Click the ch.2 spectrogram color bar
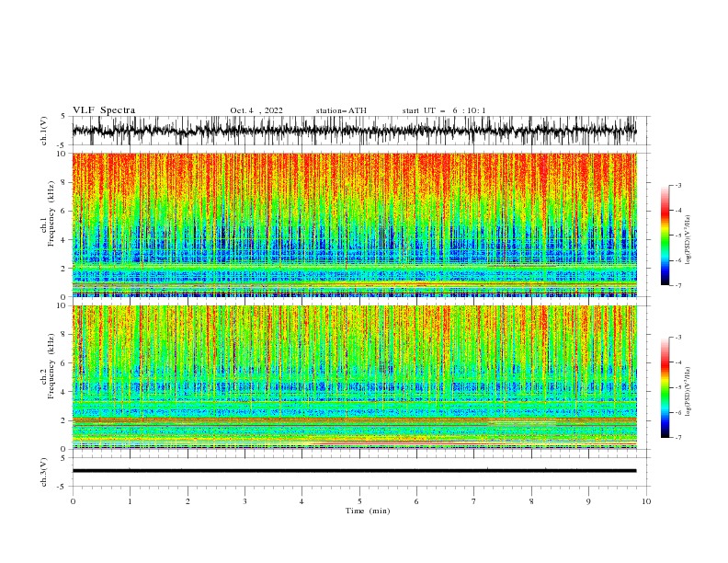 [665, 387]
